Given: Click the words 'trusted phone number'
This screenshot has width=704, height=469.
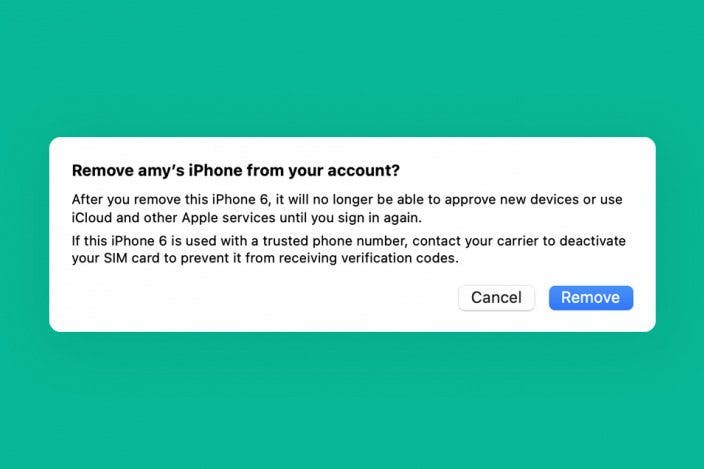Looking at the screenshot, I should coord(335,241).
